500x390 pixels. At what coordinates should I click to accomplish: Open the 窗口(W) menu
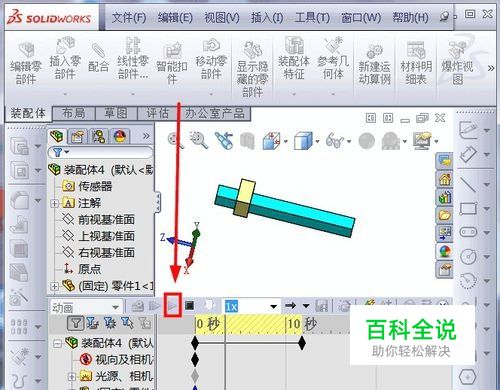[x=361, y=17]
